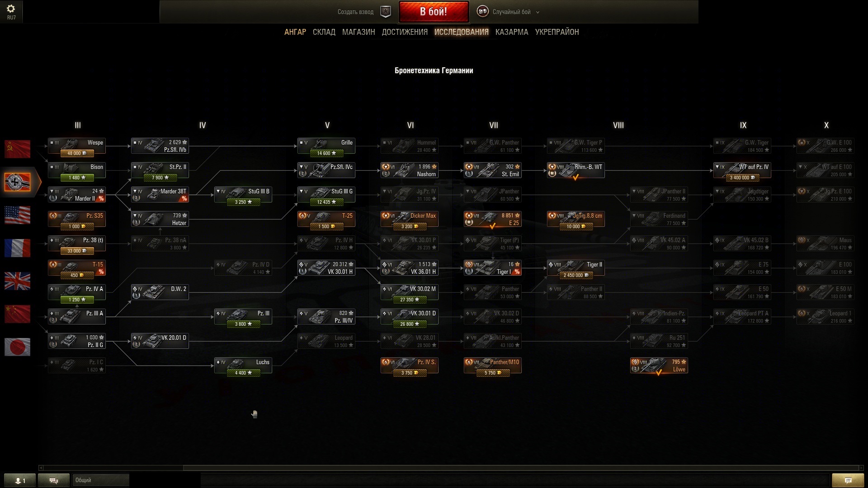Open the contacts list icon
This screenshot has height=488, width=868.
[20, 480]
